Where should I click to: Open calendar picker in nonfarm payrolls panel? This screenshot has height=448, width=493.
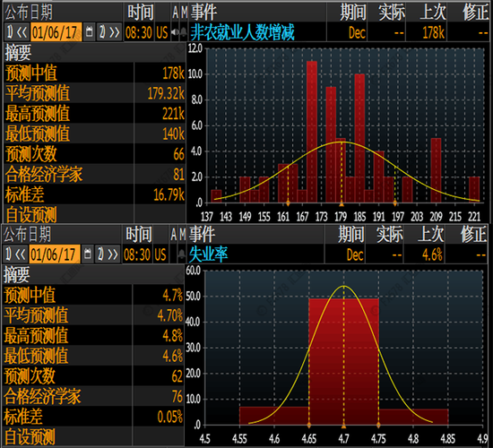coord(90,31)
